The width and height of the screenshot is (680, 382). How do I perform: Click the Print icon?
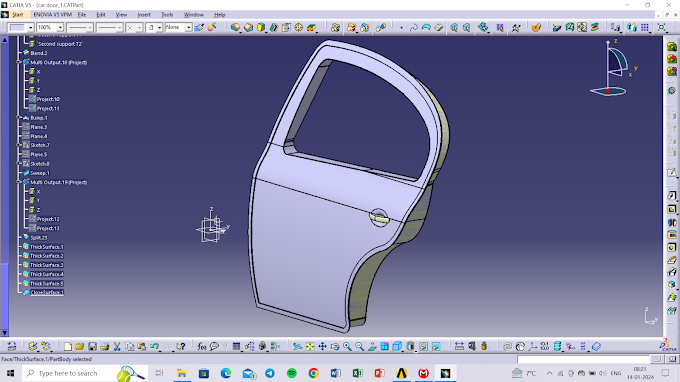[x=105, y=346]
